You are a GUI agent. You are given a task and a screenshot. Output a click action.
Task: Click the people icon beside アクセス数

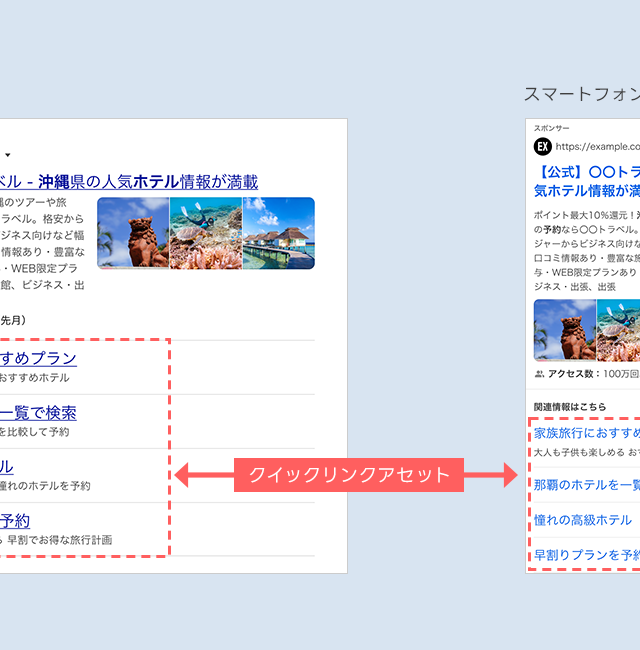[540, 374]
